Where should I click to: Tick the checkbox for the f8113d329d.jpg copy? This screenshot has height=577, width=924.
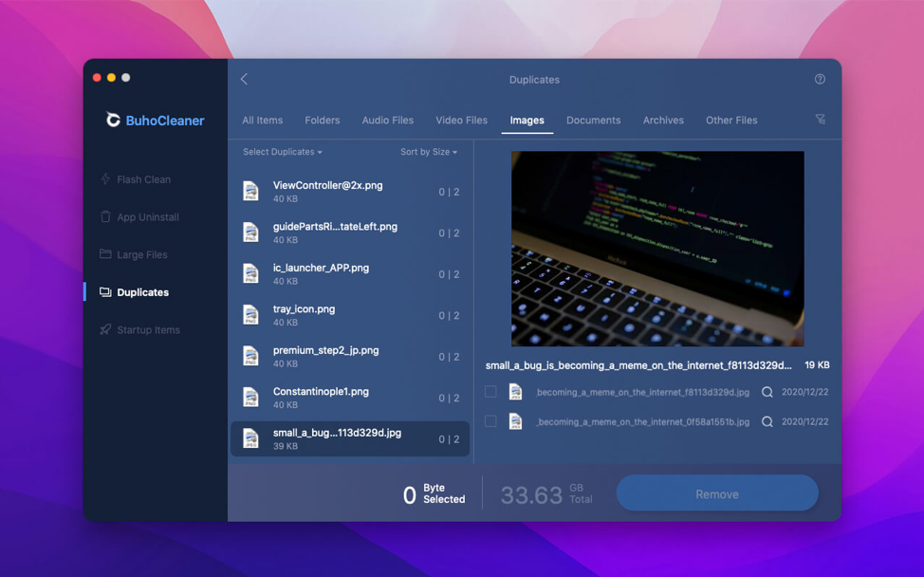[490, 391]
